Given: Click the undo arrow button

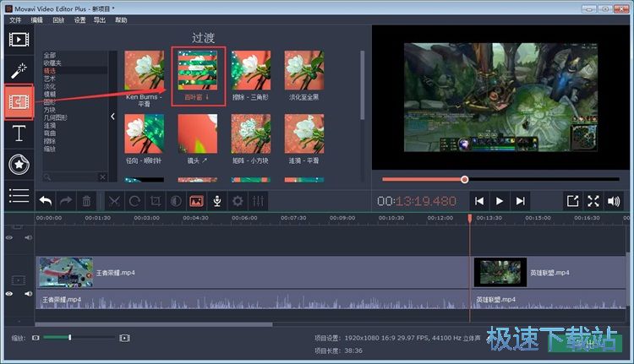Looking at the screenshot, I should (x=45, y=201).
